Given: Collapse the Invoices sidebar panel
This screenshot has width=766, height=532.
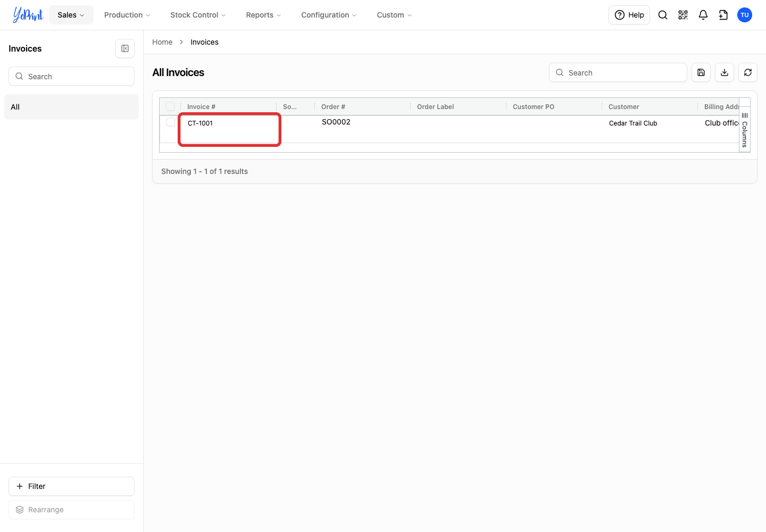Looking at the screenshot, I should point(125,48).
